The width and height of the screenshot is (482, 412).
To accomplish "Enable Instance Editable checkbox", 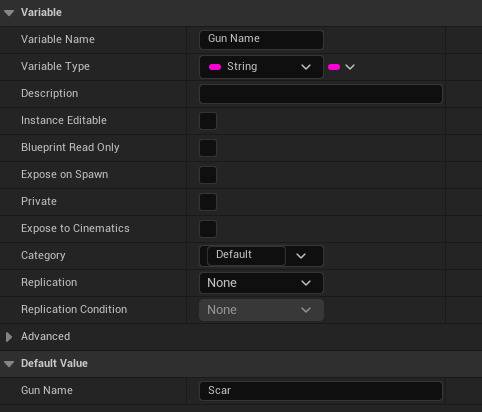I will [208, 121].
